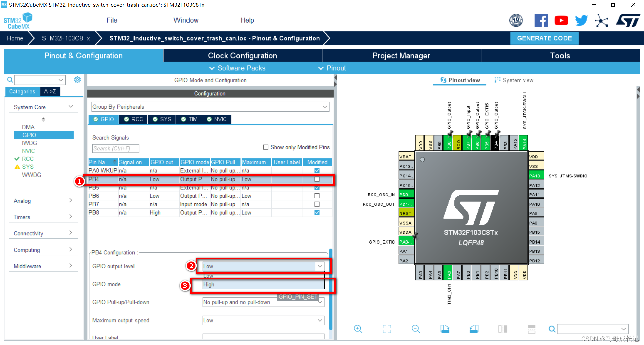
Task: Rotate the chip view clockwise
Action: click(445, 329)
